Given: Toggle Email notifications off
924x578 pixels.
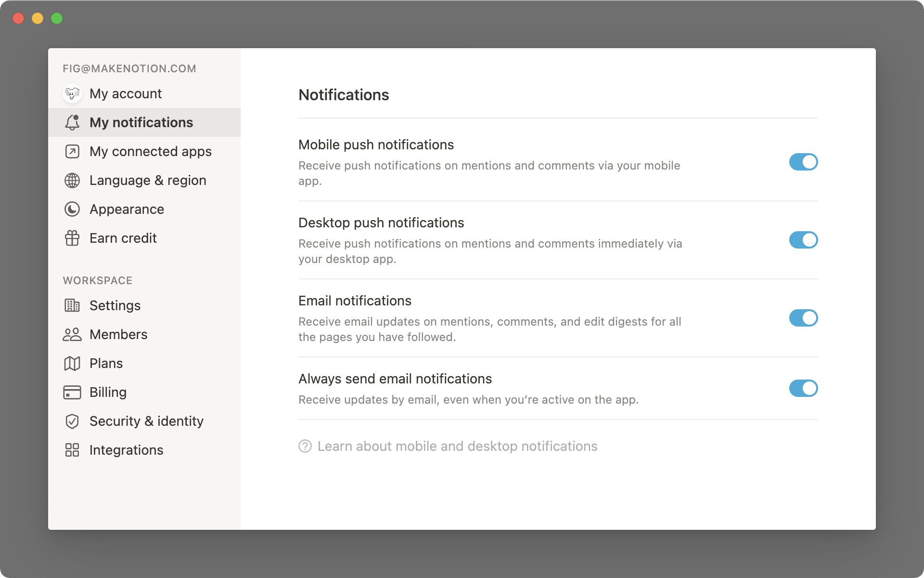Looking at the screenshot, I should 803,318.
